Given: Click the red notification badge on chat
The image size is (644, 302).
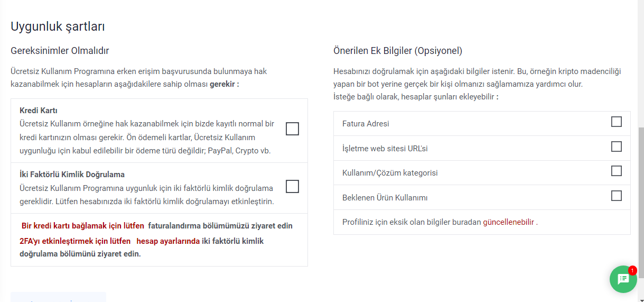Looking at the screenshot, I should tap(632, 270).
